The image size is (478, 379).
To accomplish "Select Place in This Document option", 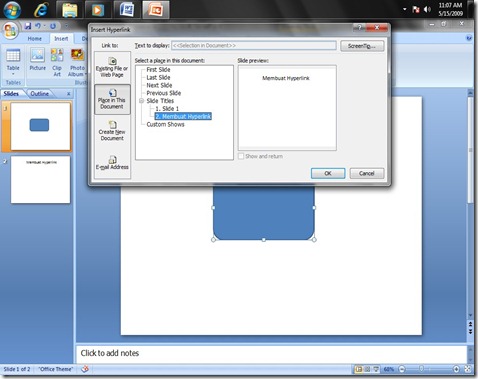I will point(112,99).
